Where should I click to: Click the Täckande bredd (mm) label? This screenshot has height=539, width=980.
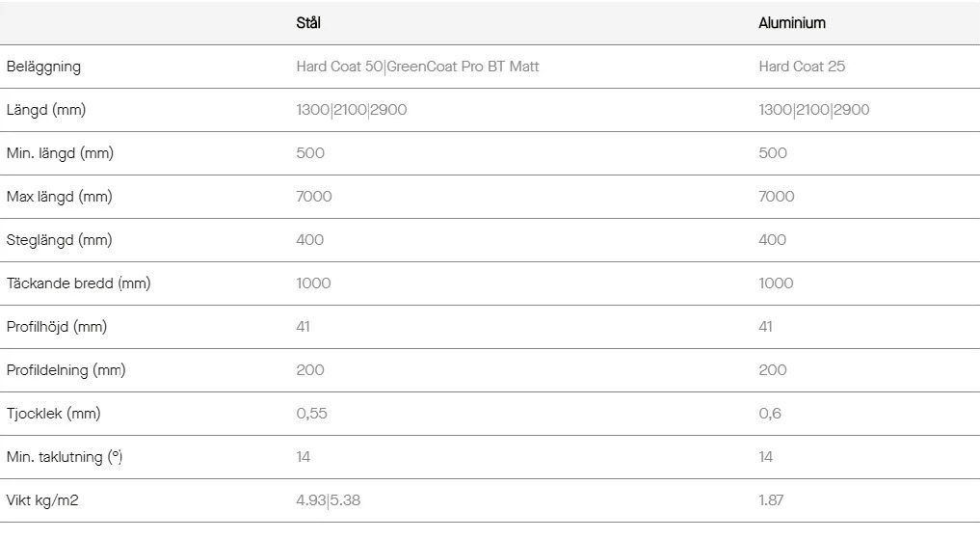click(x=79, y=283)
